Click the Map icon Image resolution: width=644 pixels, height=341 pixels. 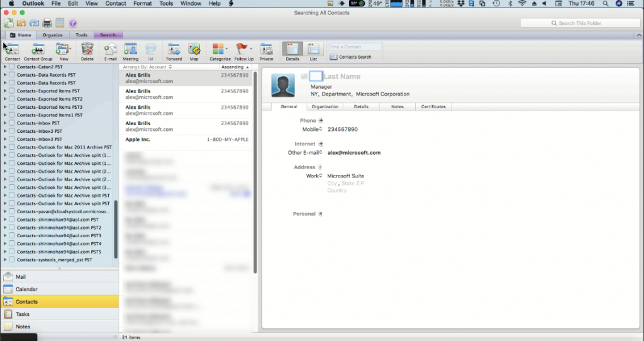[x=194, y=52]
